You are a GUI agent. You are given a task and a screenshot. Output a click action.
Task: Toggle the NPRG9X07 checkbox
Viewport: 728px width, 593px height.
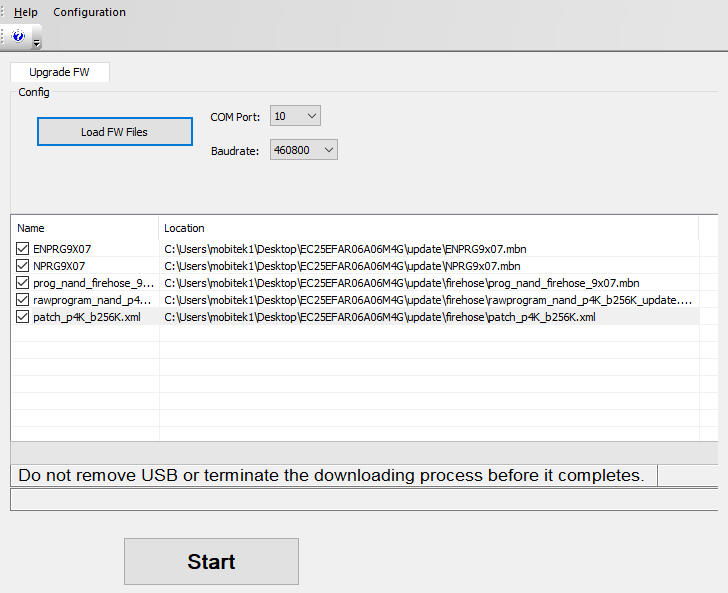click(x=23, y=266)
